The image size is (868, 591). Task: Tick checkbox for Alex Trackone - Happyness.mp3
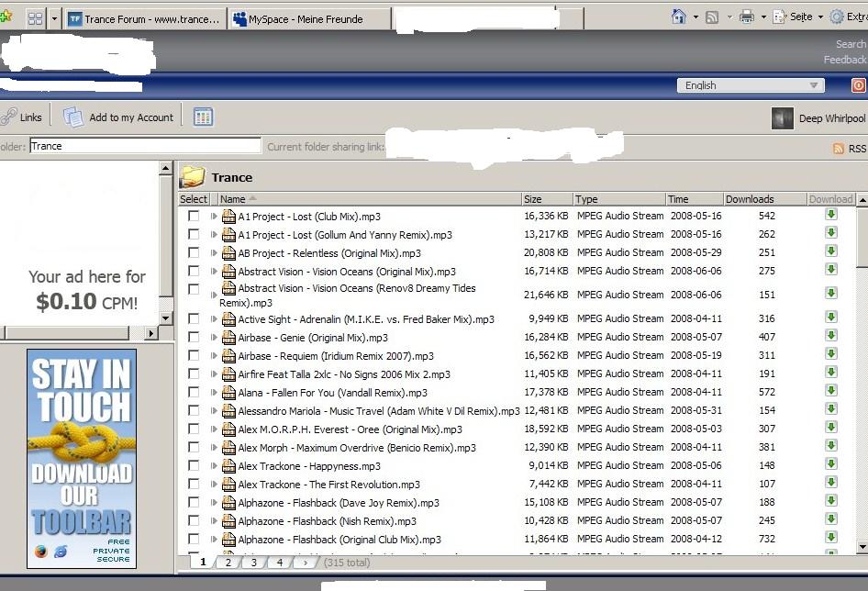click(x=194, y=465)
